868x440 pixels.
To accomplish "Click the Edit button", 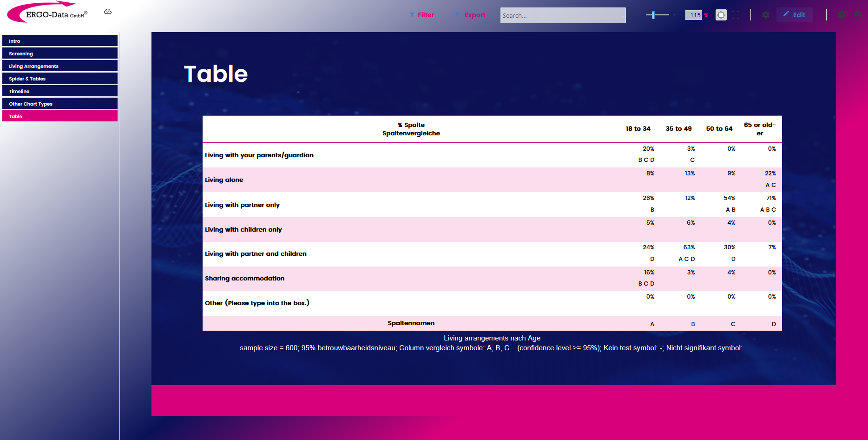I will click(795, 15).
